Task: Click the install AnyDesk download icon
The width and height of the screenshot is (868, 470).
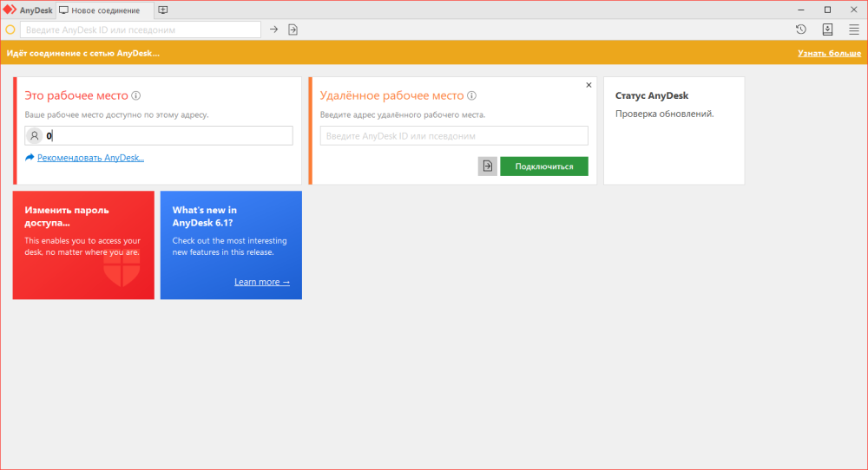Action: pos(827,29)
